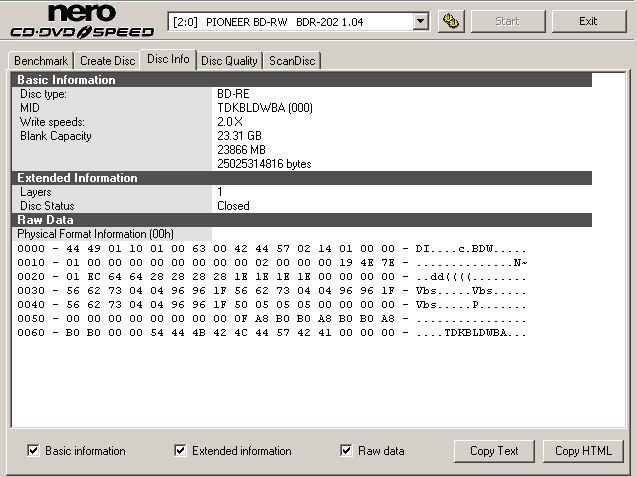Click the hex row starting 0030
This screenshot has width=637, height=477.
(x=272, y=291)
